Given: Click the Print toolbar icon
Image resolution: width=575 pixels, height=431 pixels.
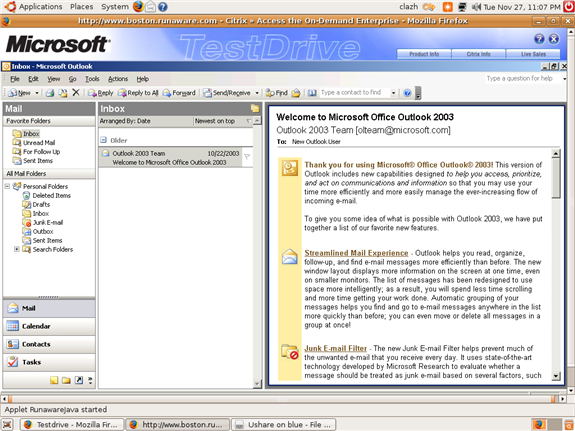Looking at the screenshot, I should click(50, 93).
